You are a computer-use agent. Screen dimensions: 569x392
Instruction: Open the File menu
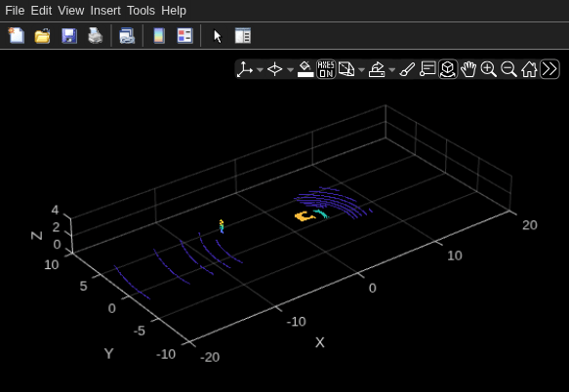coord(15,11)
